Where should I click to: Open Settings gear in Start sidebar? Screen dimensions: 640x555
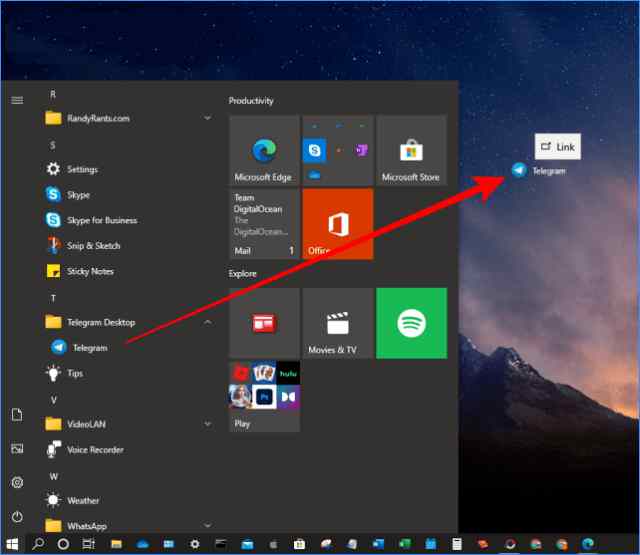[17, 482]
